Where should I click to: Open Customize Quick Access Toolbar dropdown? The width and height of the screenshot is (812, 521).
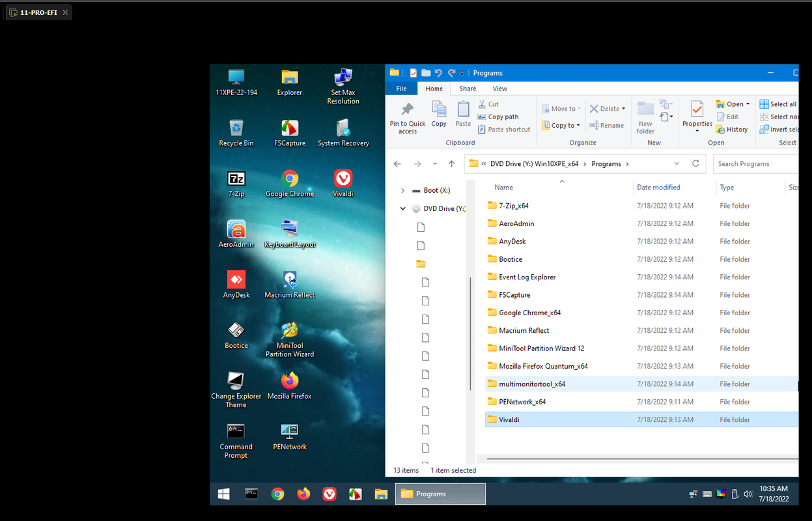[462, 73]
